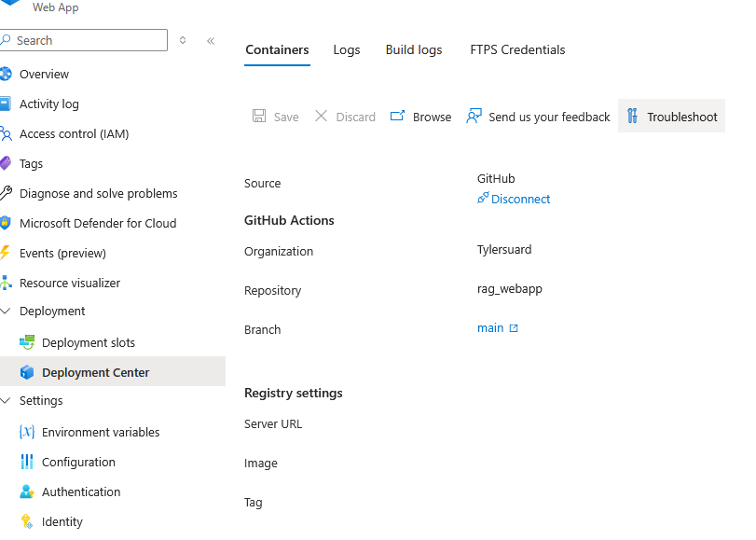Open Authentication settings

click(x=81, y=492)
